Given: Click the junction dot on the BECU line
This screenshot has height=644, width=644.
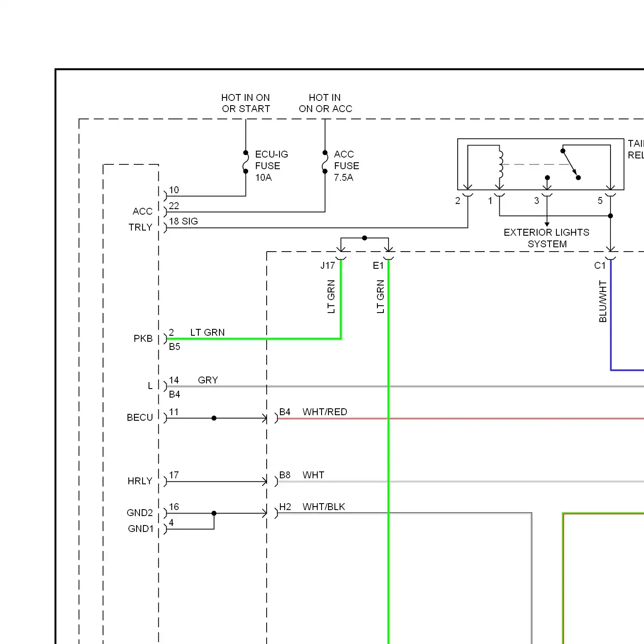Looking at the screenshot, I should pos(214,418).
